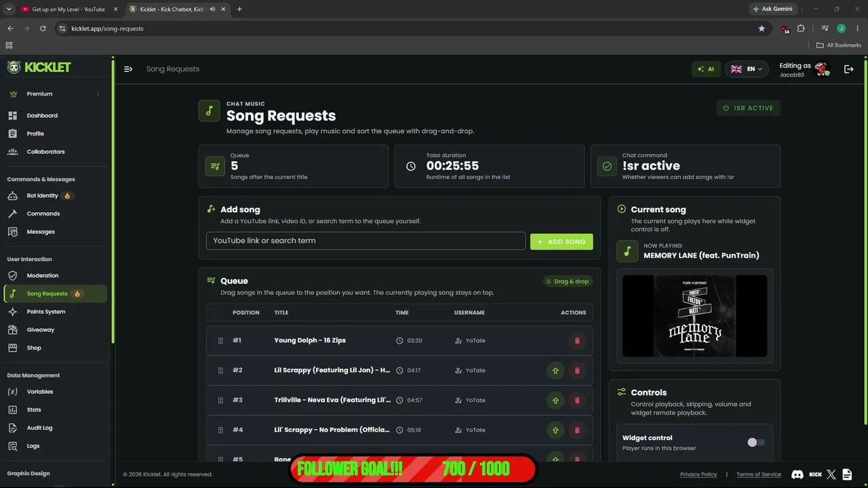The image size is (868, 488).
Task: Delete Trillville - Neva Eva from queue
Action: click(x=577, y=401)
